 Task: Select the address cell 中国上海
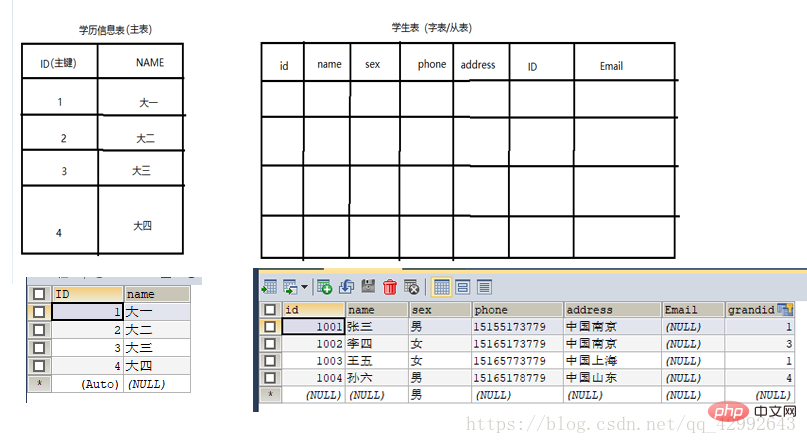click(x=612, y=360)
